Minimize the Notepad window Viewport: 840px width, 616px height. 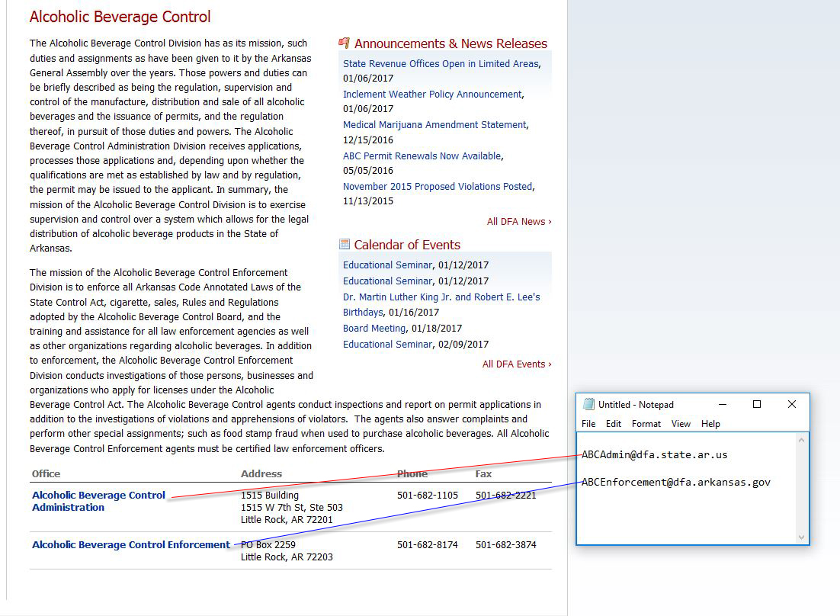[723, 404]
